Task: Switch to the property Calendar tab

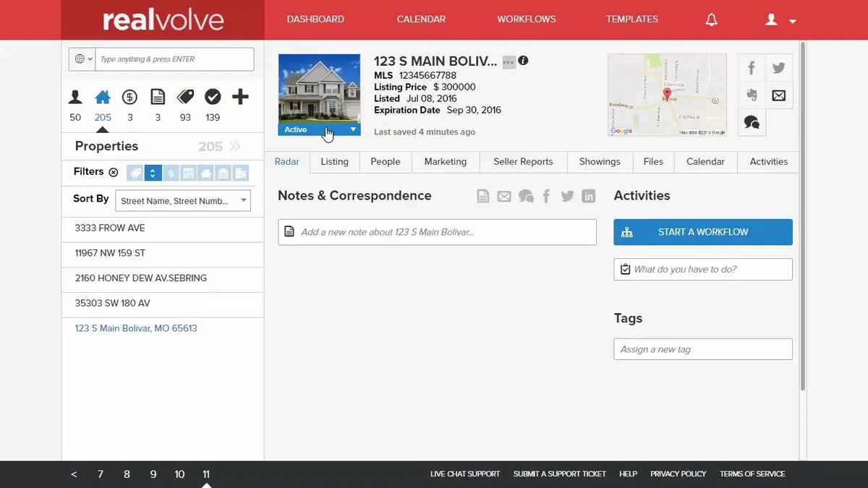Action: (705, 162)
